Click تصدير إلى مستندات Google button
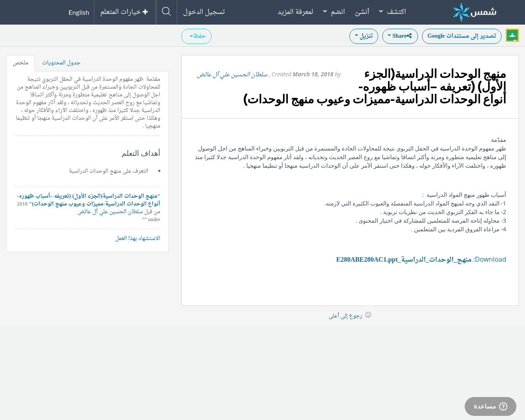The width and height of the screenshot is (525, 420). point(462,36)
